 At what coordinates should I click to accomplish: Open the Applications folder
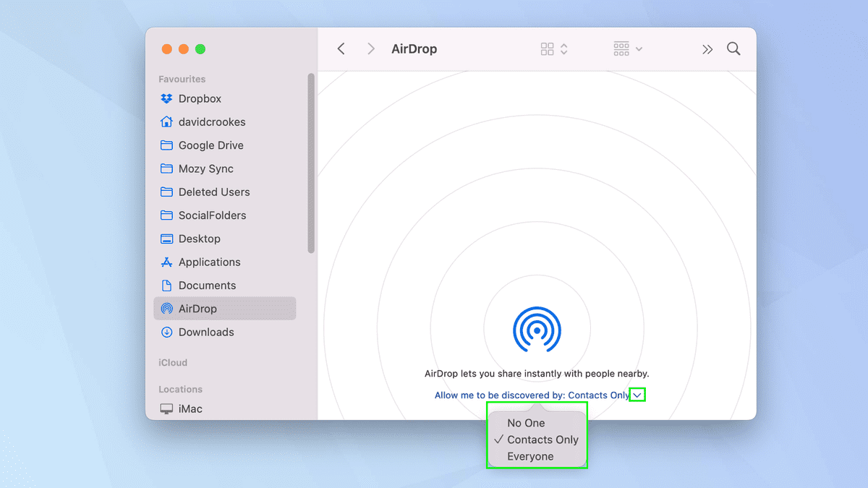[211, 262]
